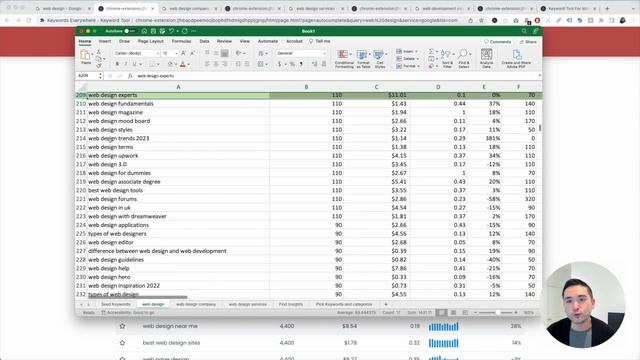Click the Comments button
Image resolution: width=640 pixels, height=360 pixels.
498,42
